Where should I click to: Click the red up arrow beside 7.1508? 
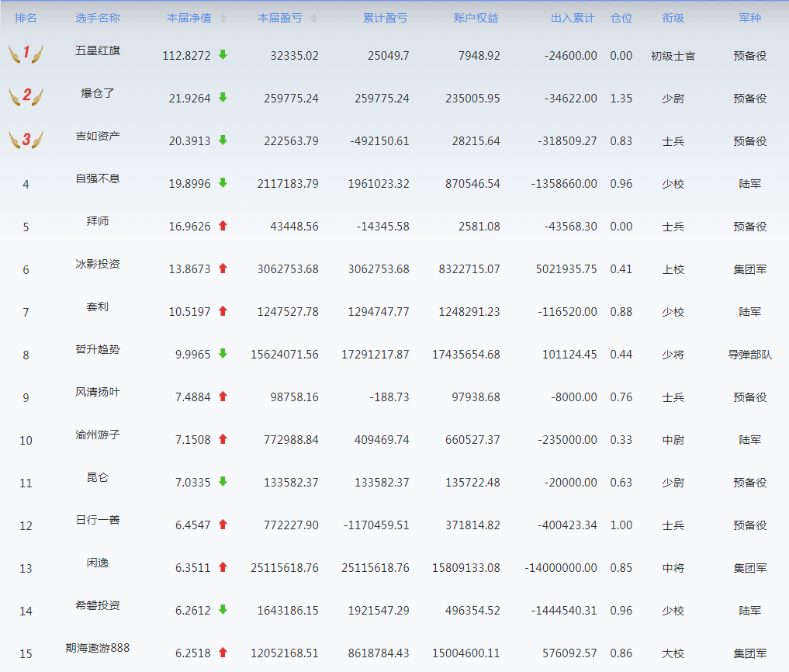point(223,439)
